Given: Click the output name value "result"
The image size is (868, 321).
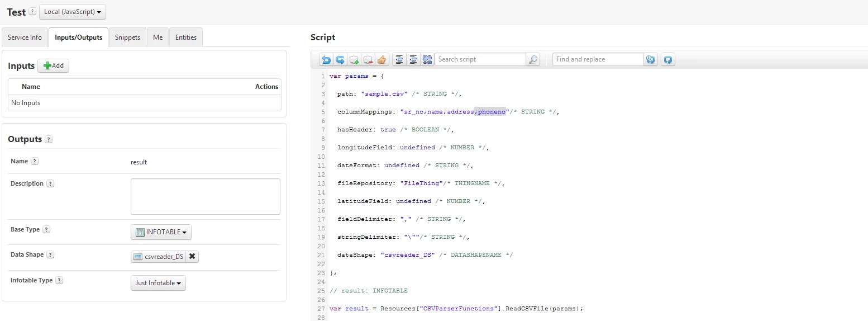Looking at the screenshot, I should [139, 162].
